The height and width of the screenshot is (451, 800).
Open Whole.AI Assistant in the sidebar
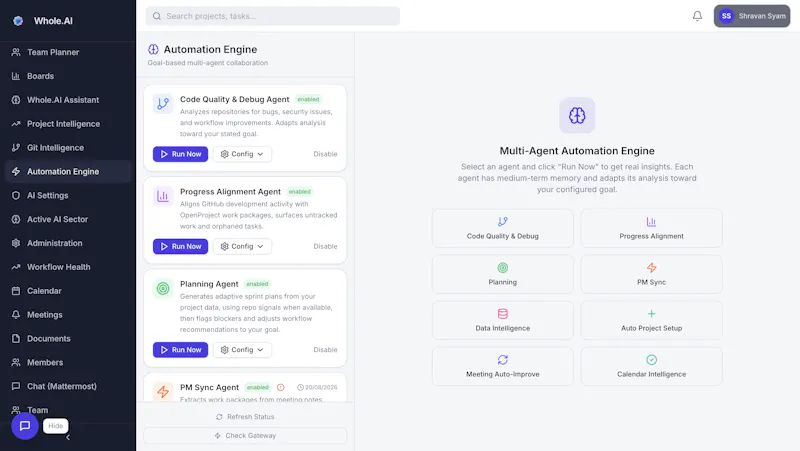(x=67, y=100)
